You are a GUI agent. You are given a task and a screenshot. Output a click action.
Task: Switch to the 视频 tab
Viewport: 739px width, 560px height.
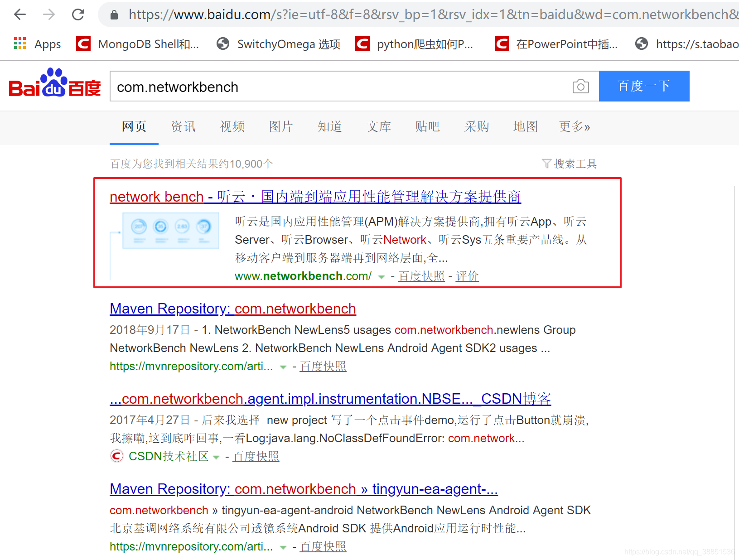pos(232,126)
